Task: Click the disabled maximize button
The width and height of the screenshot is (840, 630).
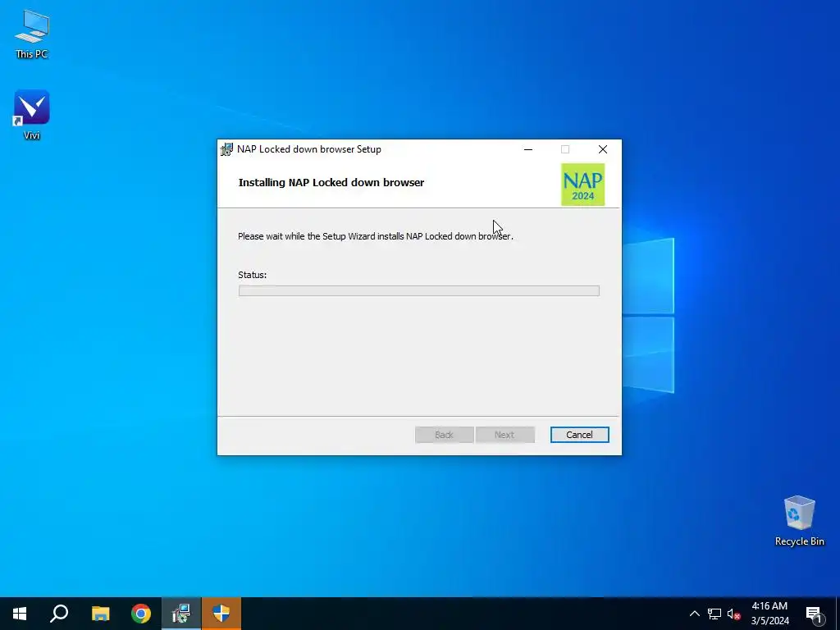Action: [x=565, y=149]
